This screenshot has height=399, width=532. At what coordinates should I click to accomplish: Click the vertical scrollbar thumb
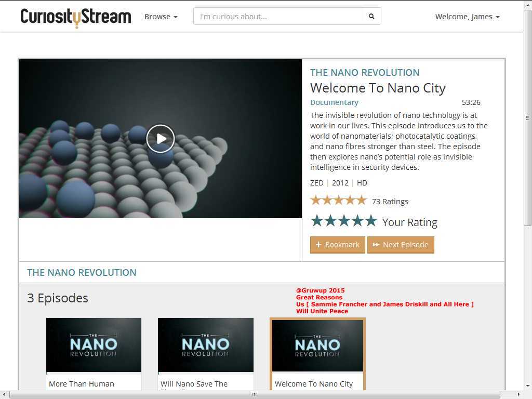[x=527, y=117]
